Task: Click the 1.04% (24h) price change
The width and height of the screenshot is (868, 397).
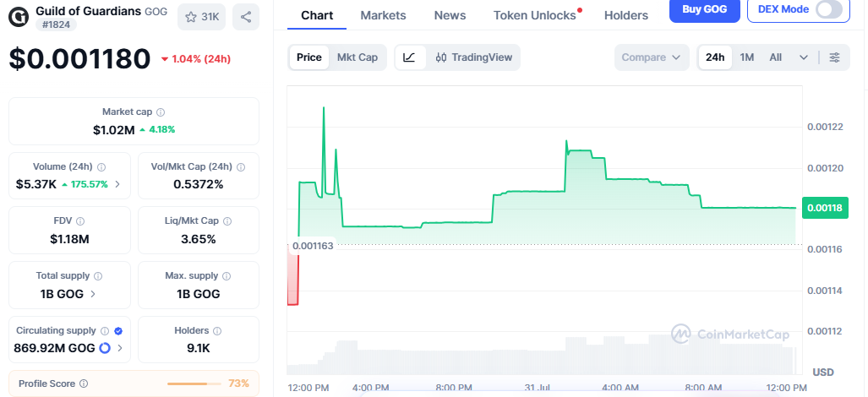Action: point(196,59)
